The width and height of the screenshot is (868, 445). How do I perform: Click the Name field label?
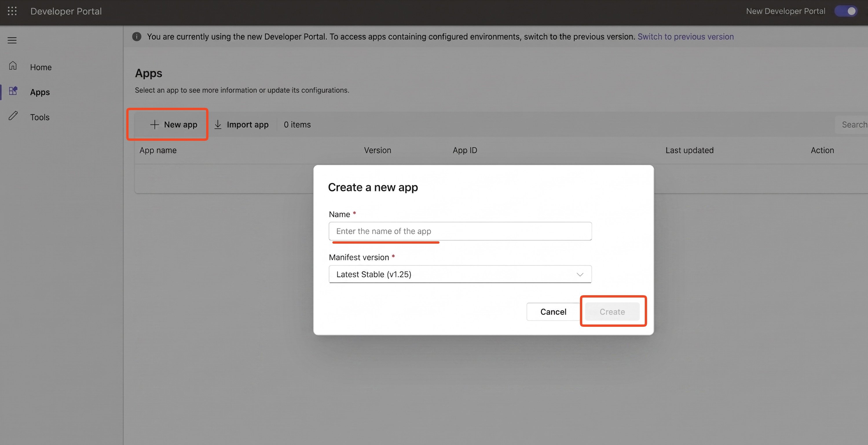coord(339,214)
